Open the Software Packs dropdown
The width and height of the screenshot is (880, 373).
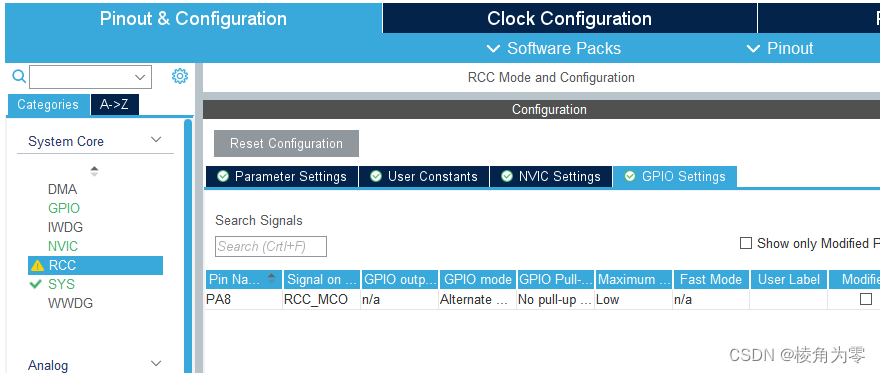(553, 48)
